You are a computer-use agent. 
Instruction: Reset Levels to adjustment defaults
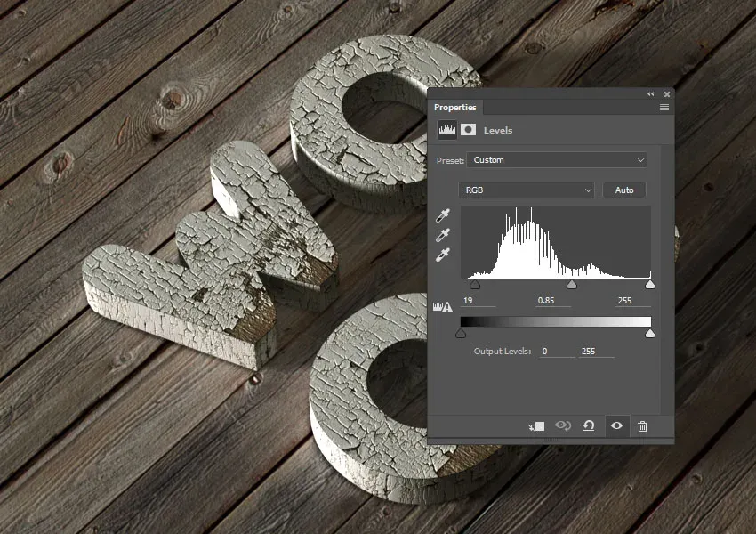click(589, 425)
